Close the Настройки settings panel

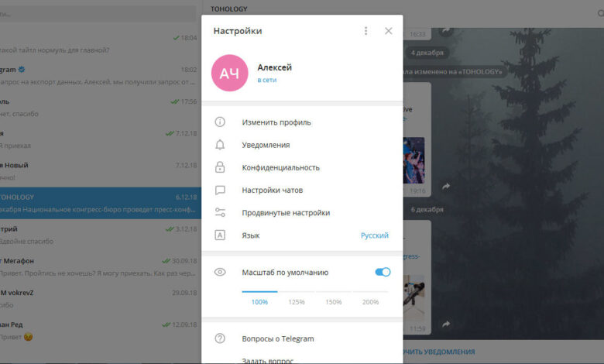coord(389,31)
